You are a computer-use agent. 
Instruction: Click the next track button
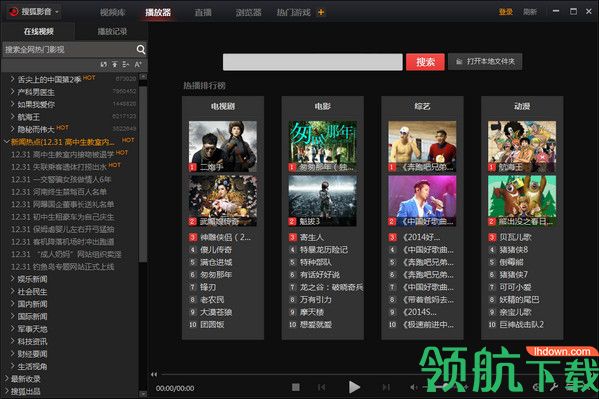[386, 387]
